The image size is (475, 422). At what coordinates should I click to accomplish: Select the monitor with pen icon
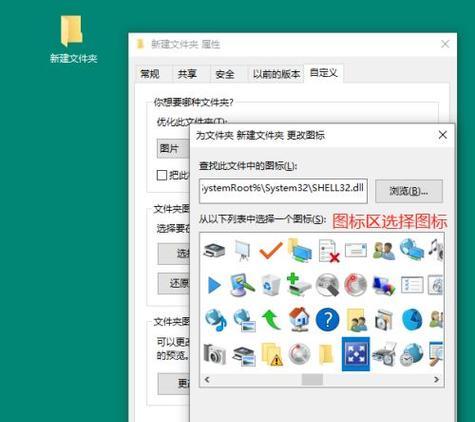click(243, 285)
